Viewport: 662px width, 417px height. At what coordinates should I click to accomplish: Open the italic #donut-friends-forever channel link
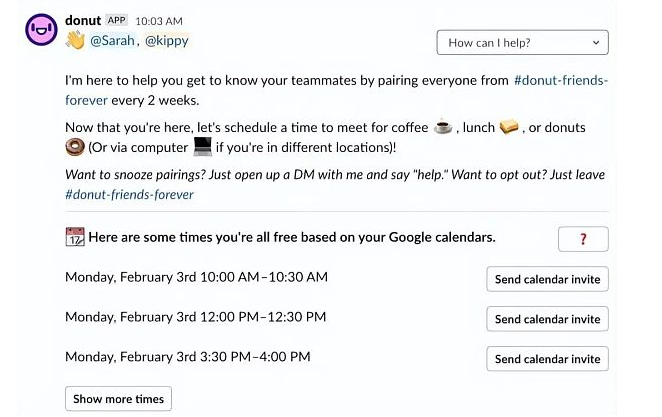click(x=129, y=195)
